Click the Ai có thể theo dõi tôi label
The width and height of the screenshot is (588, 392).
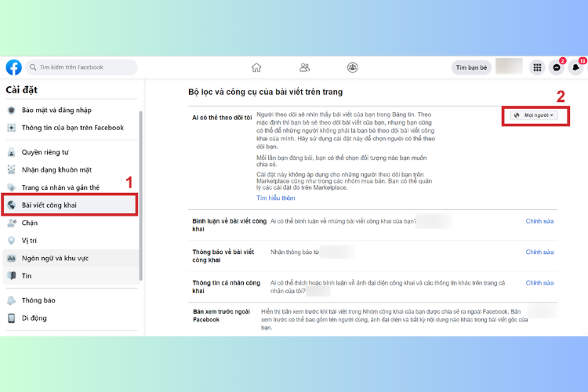click(x=222, y=118)
